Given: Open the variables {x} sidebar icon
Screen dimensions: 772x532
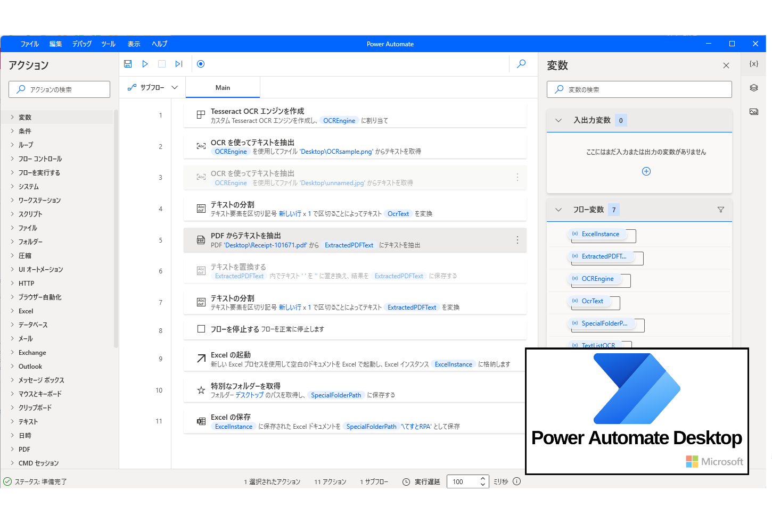Looking at the screenshot, I should coord(754,64).
